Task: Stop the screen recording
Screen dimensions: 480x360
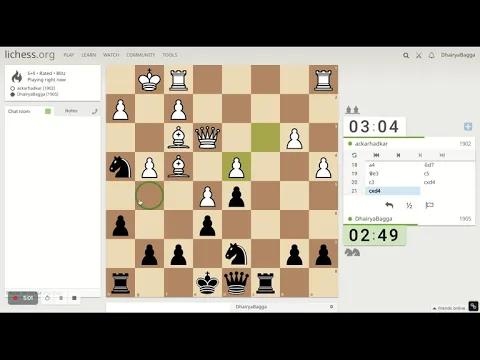Action: click(74, 298)
